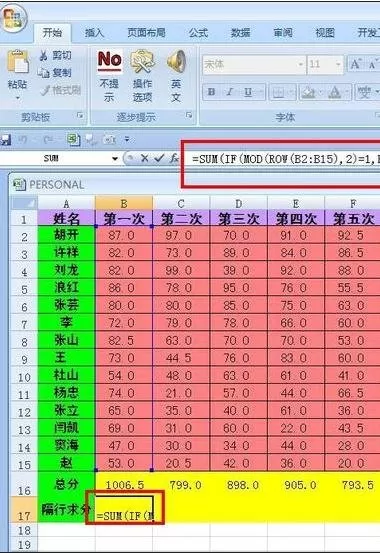Open Customize Quick Access Toolbar dropdown

[127, 140]
